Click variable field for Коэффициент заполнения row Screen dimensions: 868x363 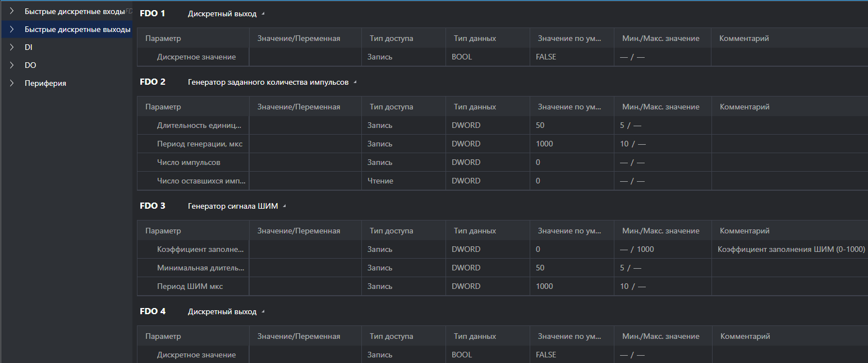click(x=306, y=249)
